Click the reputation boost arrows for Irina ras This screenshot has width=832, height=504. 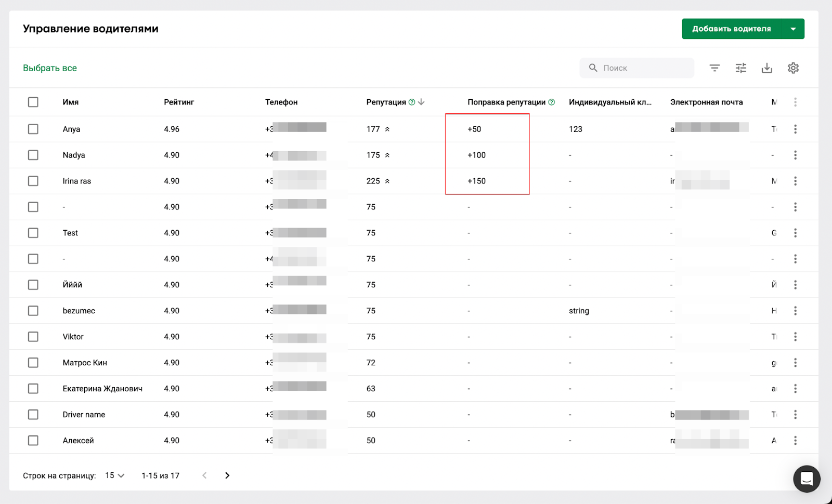tap(387, 181)
